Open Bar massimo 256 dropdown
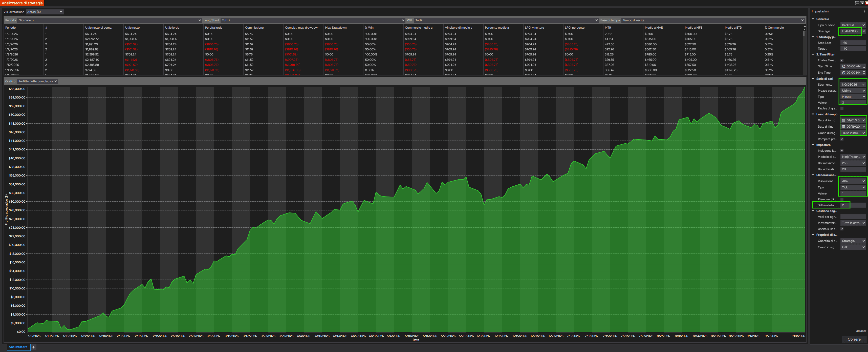The width and height of the screenshot is (868, 352). 853,163
